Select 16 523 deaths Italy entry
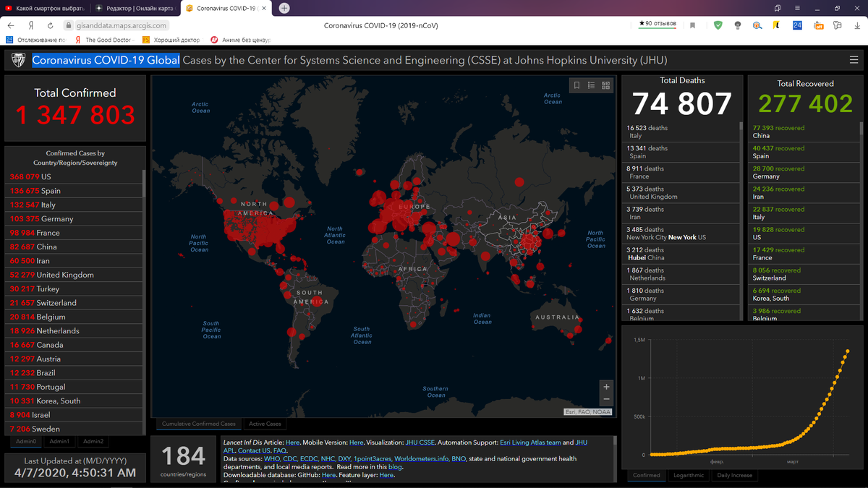Screen dimensions: 868x488 (680, 132)
